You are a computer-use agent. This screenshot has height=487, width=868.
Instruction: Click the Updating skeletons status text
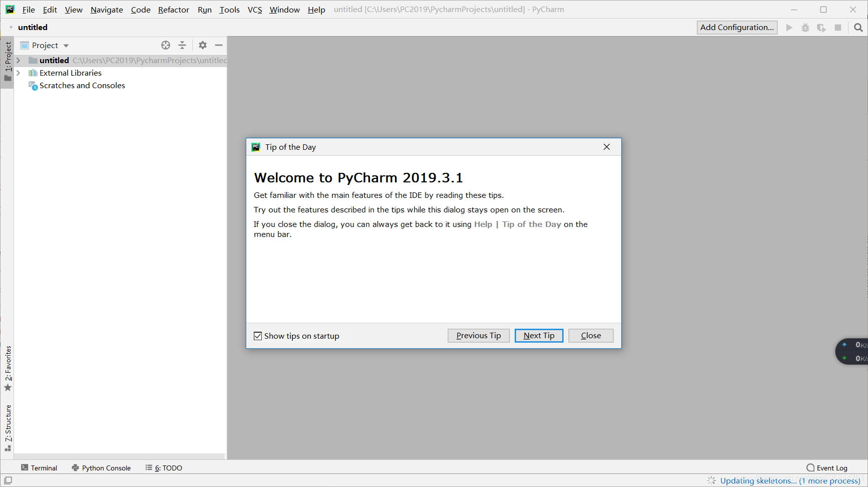click(790, 480)
